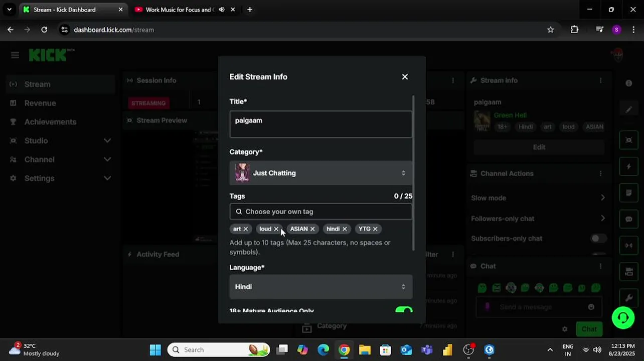Close the Edit Stream Info dialog
The width and height of the screenshot is (644, 361).
405,77
